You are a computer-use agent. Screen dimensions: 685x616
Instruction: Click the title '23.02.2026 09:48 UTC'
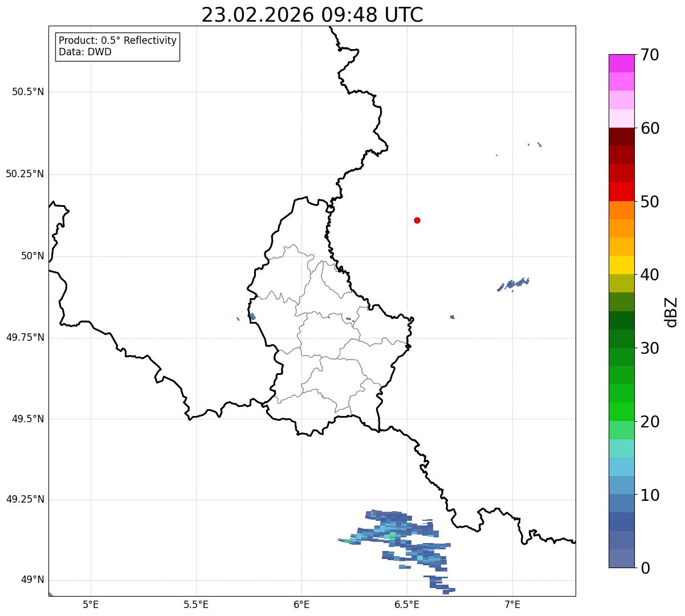click(312, 15)
